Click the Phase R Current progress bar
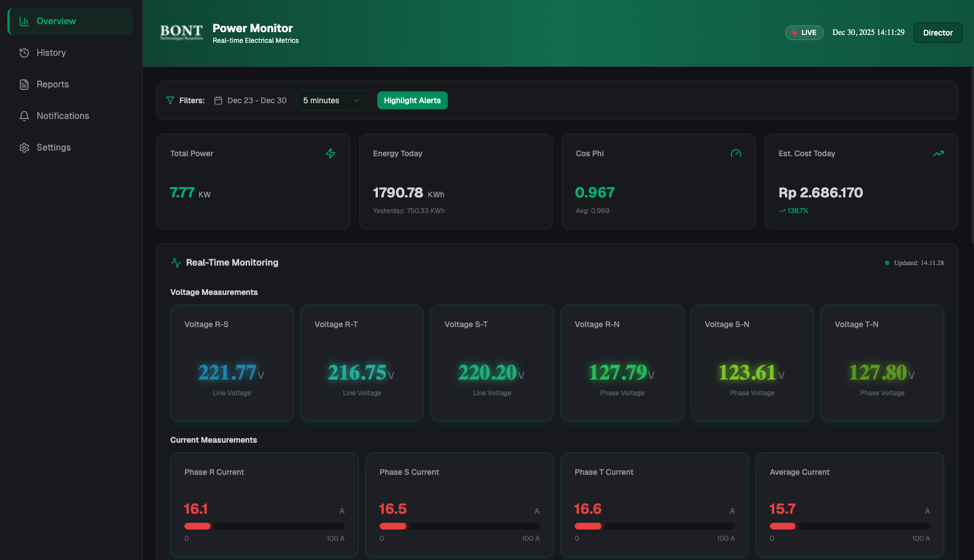The image size is (974, 560). 264,526
